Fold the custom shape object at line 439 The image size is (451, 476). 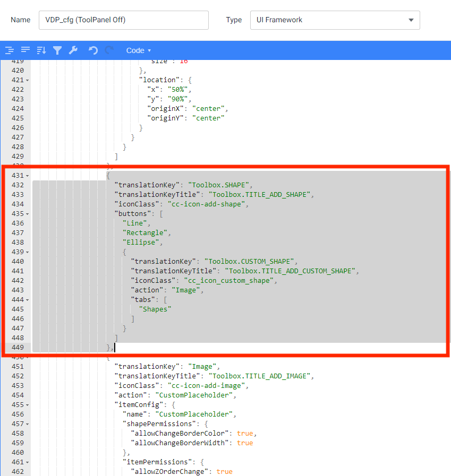(27, 252)
